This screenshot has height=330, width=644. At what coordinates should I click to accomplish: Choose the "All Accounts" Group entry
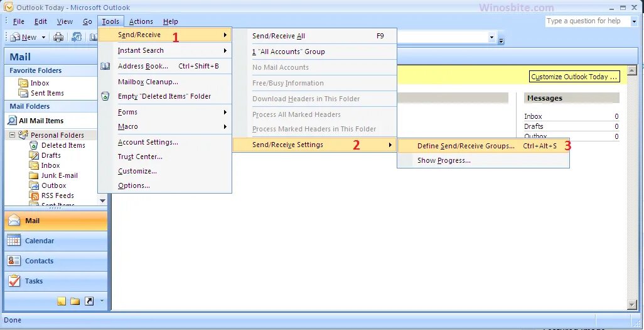(314, 52)
